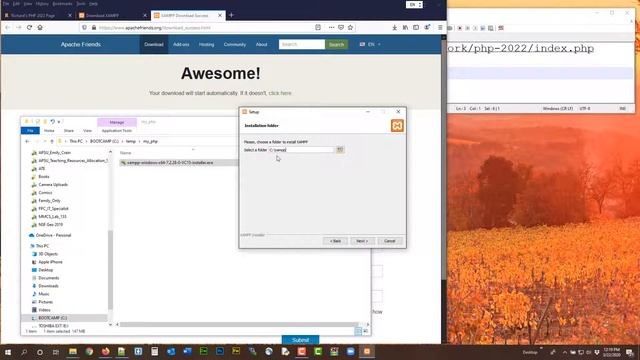This screenshot has height=360, width=640.
Task: Click Firefox back arrow
Action: 8,28
